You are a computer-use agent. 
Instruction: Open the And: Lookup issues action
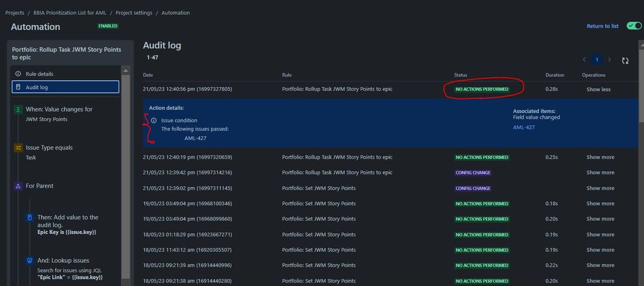[x=70, y=269]
